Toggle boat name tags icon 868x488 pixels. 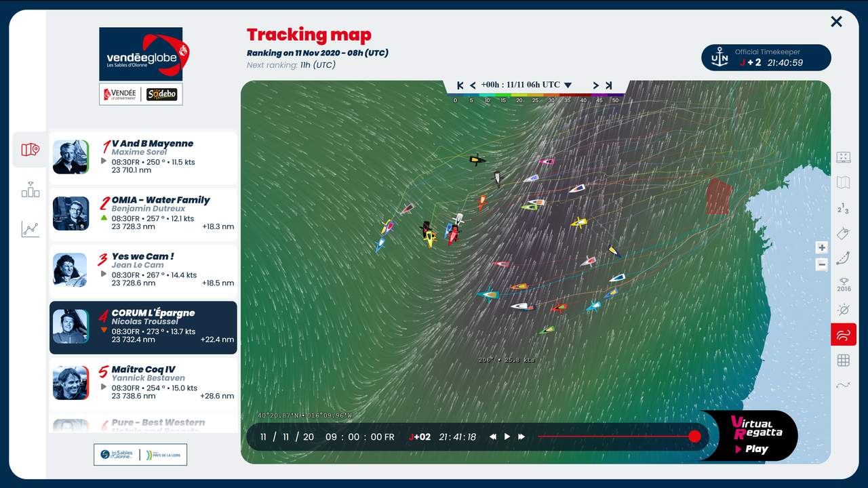click(x=844, y=233)
